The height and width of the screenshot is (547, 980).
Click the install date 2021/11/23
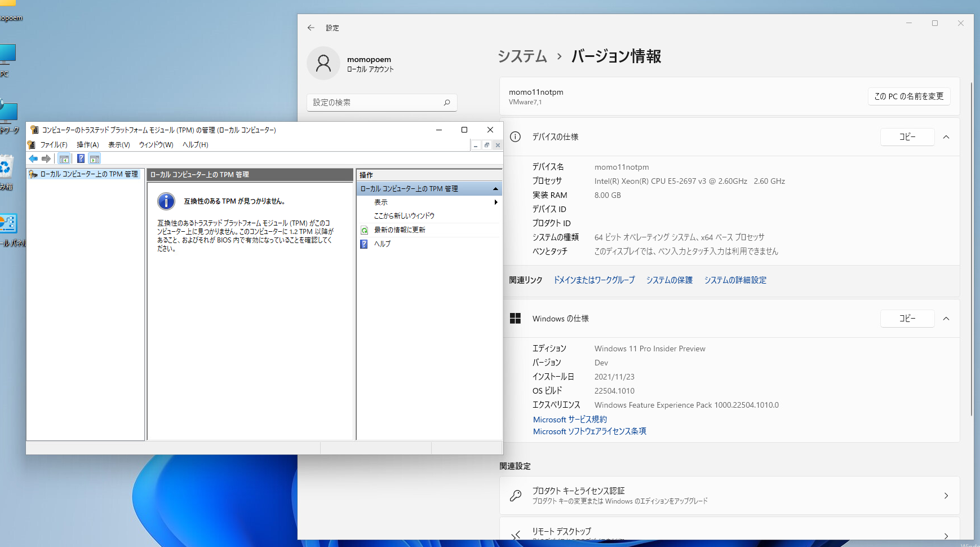point(614,377)
